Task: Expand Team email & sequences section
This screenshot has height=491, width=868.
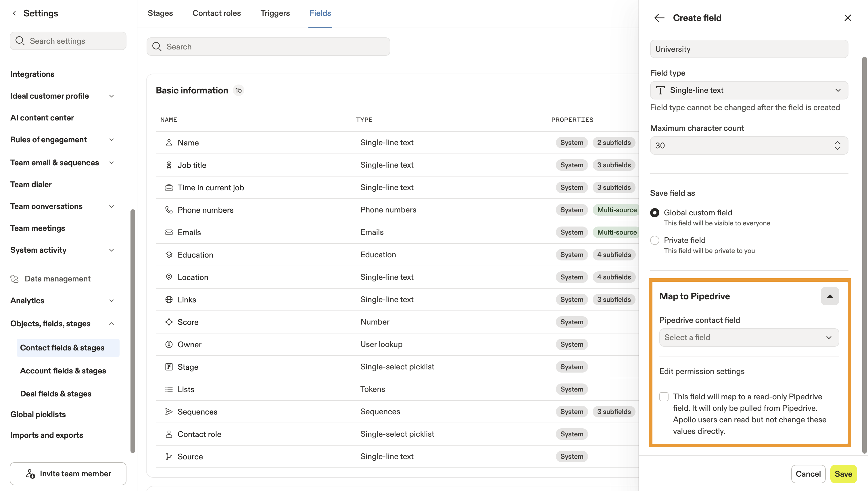Action: 112,163
